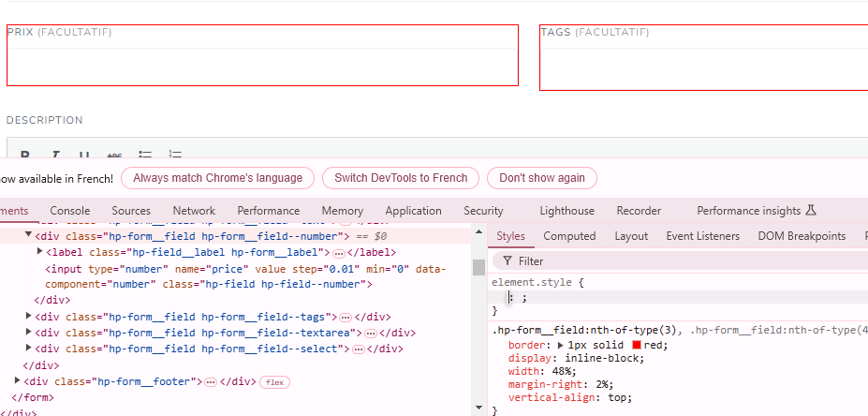Click ellipsis in hp-form__field--tags row
868x416 pixels.
[x=346, y=318]
